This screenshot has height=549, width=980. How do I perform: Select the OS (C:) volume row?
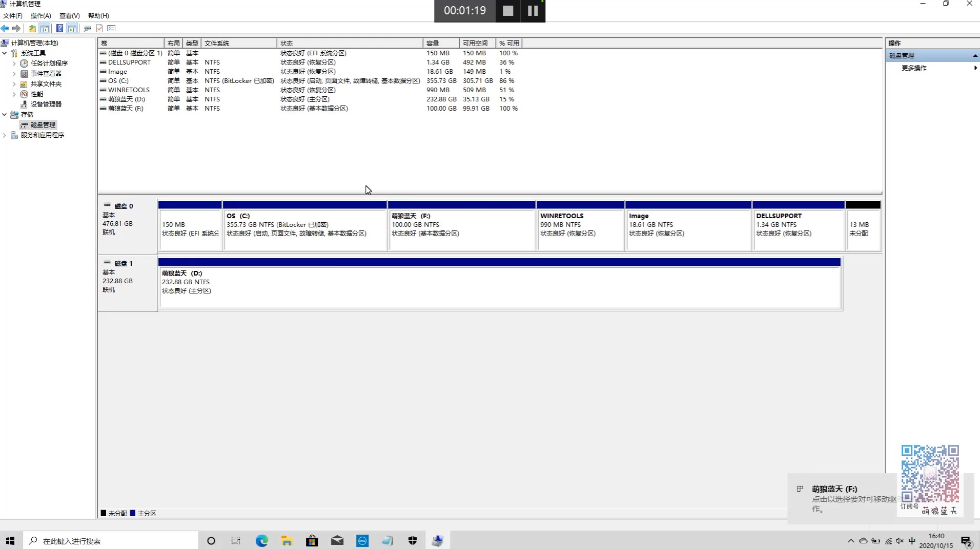310,81
